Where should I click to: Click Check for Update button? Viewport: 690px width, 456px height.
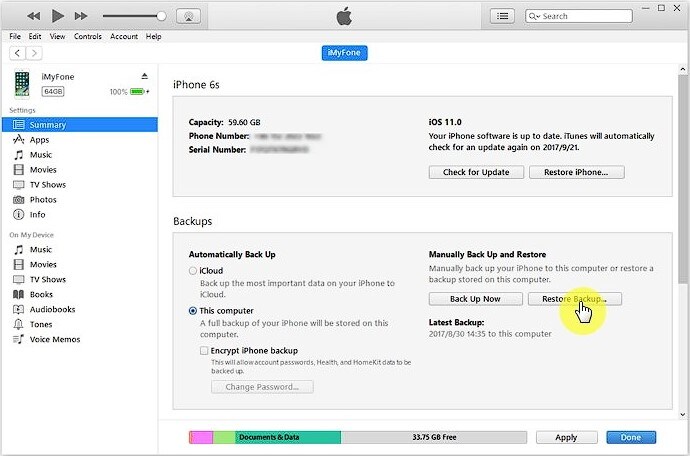click(x=476, y=172)
